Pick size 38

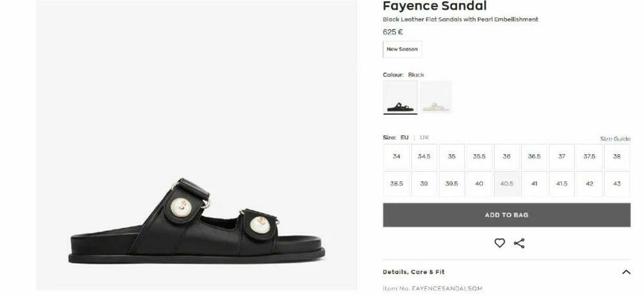pyautogui.click(x=616, y=157)
